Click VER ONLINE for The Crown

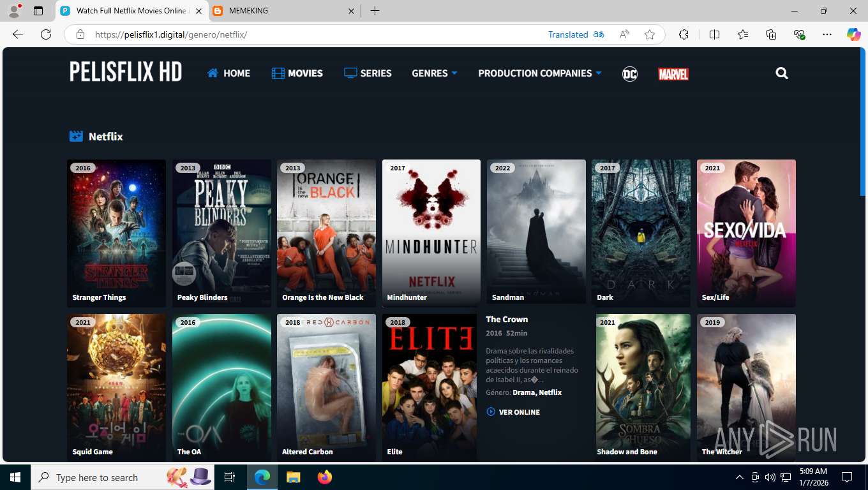click(513, 412)
